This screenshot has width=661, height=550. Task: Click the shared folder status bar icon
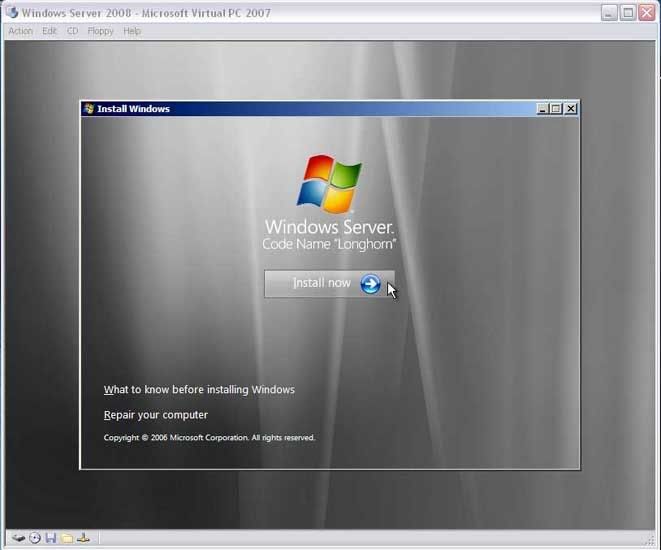coord(67,538)
